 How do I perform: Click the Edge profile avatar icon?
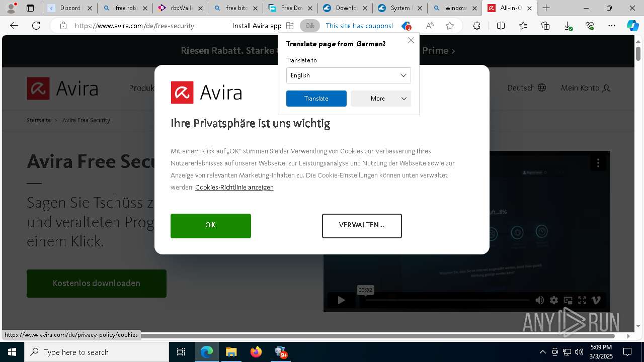tap(11, 8)
